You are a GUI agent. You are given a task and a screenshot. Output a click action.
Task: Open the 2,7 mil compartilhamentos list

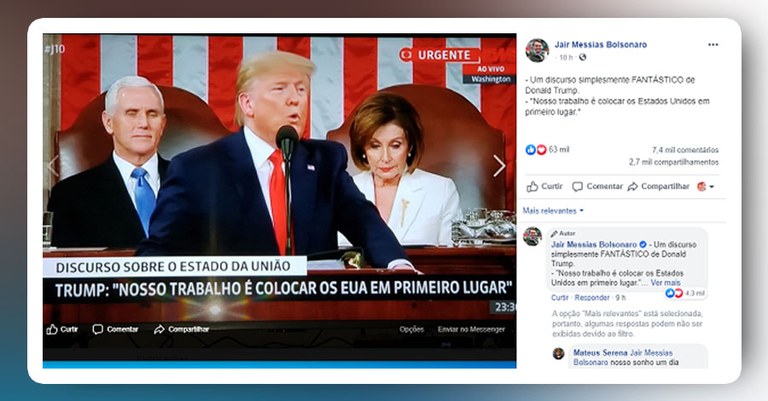(x=674, y=162)
